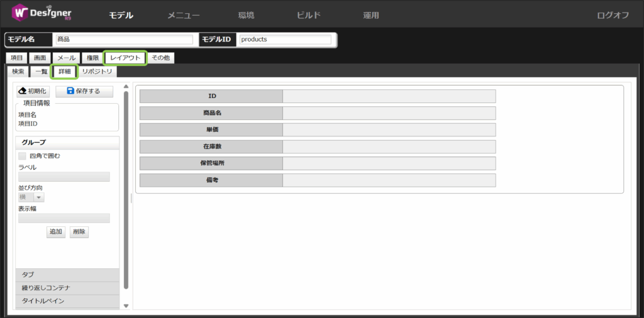
Task: Expand the タブ accordion section
Action: click(x=67, y=275)
